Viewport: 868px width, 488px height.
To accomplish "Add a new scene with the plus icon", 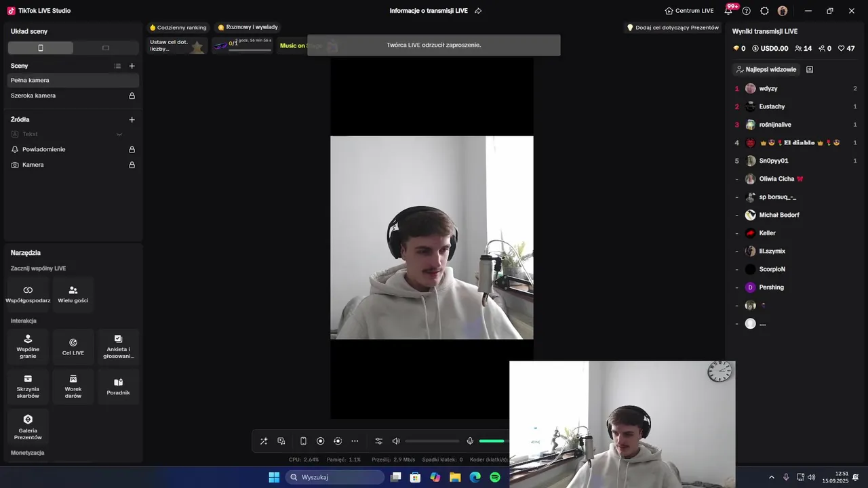I will coord(132,66).
